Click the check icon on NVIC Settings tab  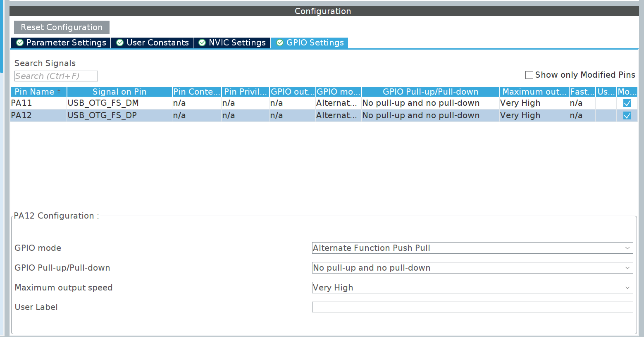pyautogui.click(x=202, y=43)
